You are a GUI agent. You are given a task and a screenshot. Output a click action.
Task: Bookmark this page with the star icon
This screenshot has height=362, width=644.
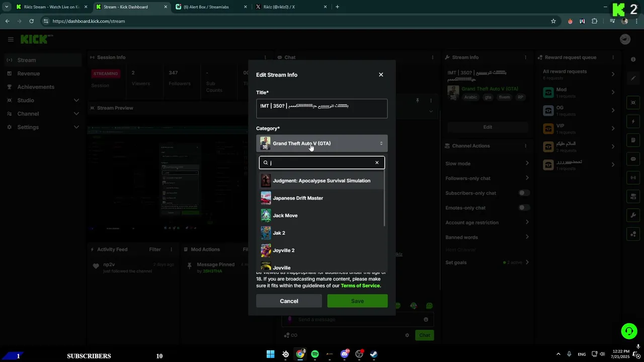553,21
